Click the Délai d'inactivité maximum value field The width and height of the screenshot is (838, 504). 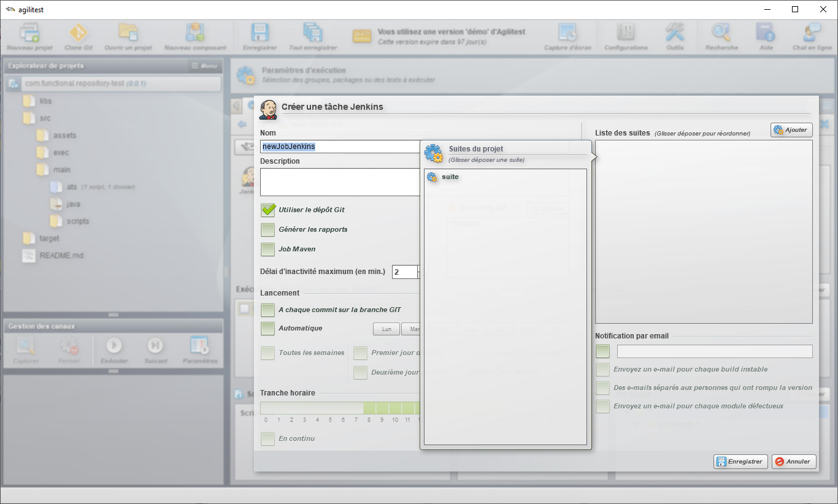(405, 272)
